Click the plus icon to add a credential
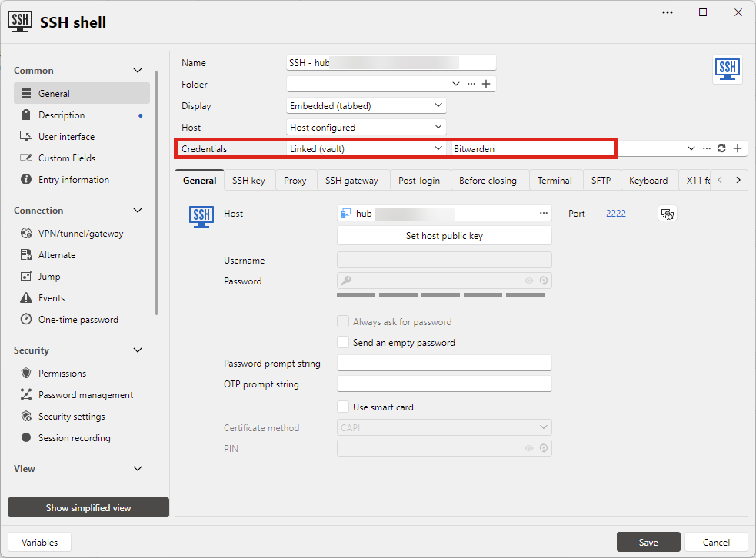Viewport: 756px width, 558px height. tap(738, 148)
